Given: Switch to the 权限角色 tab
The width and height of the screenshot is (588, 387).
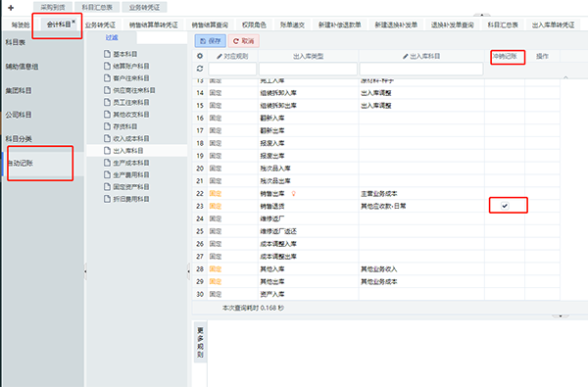Looking at the screenshot, I should (254, 24).
